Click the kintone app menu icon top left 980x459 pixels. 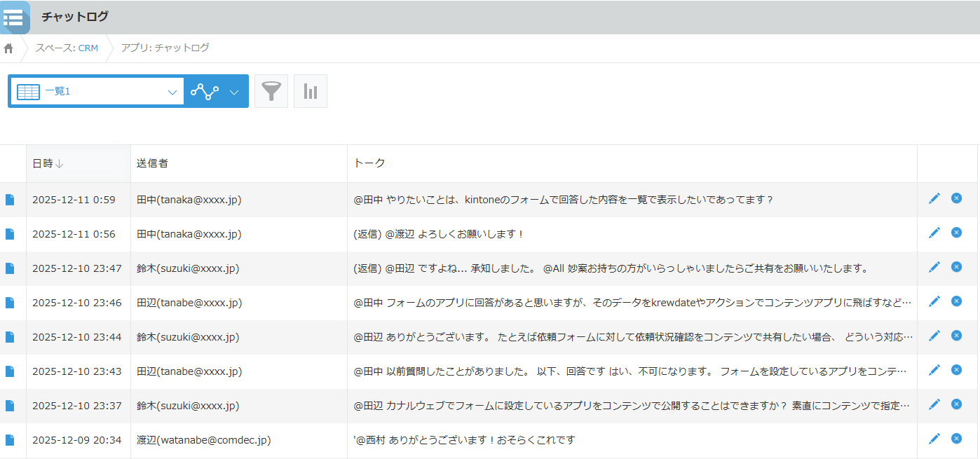coord(15,17)
